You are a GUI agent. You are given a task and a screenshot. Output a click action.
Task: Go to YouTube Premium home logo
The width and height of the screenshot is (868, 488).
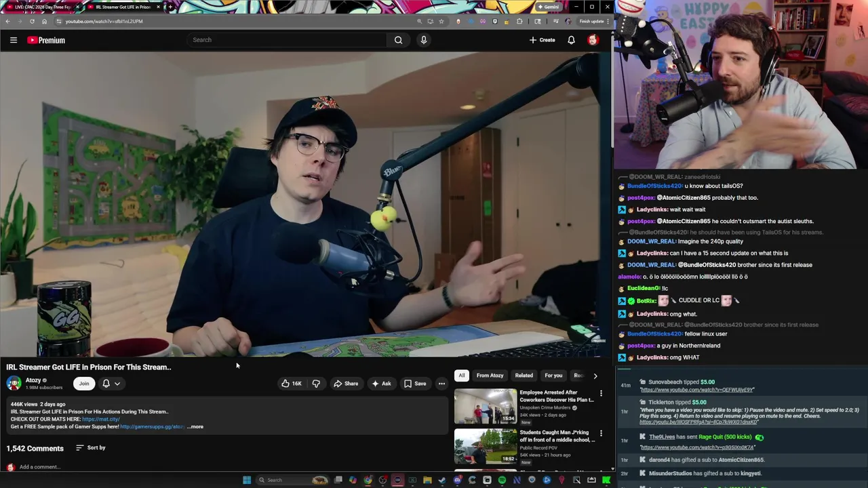pos(46,40)
